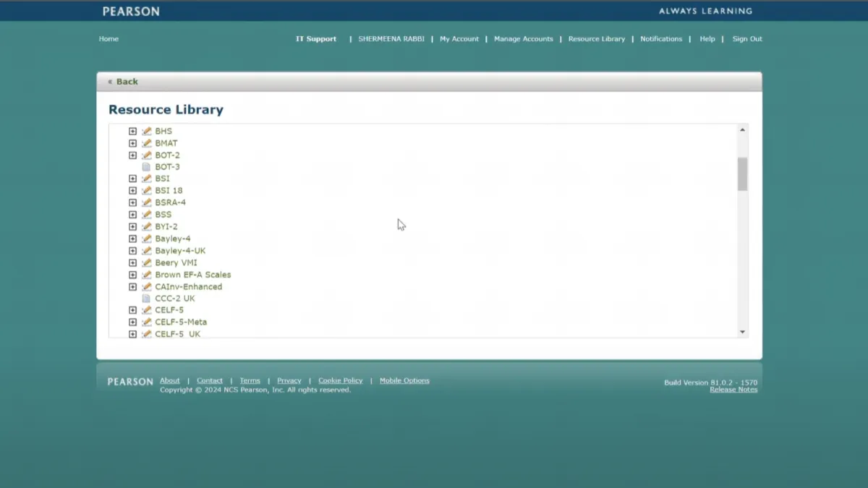The width and height of the screenshot is (868, 488).
Task: Open the Release Notes link
Action: pyautogui.click(x=733, y=390)
